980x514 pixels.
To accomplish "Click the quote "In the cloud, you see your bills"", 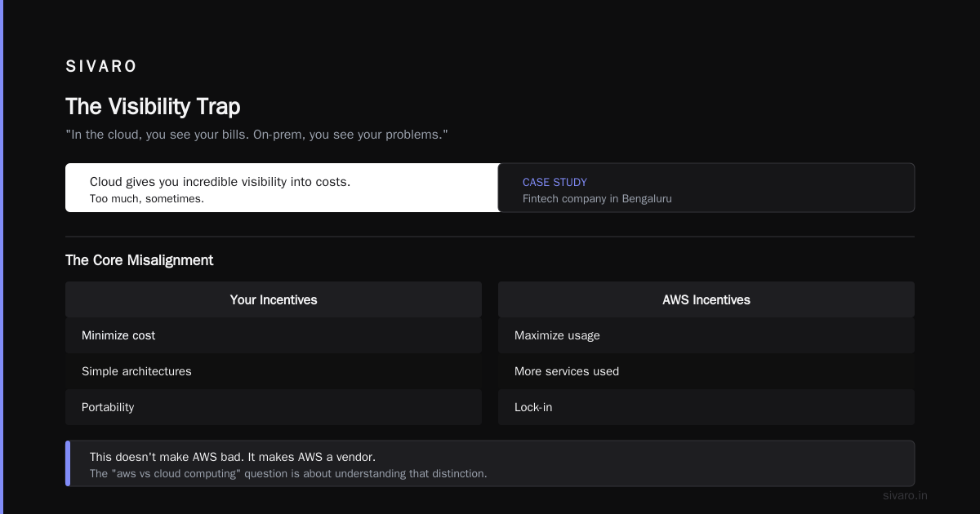I will click(256, 134).
